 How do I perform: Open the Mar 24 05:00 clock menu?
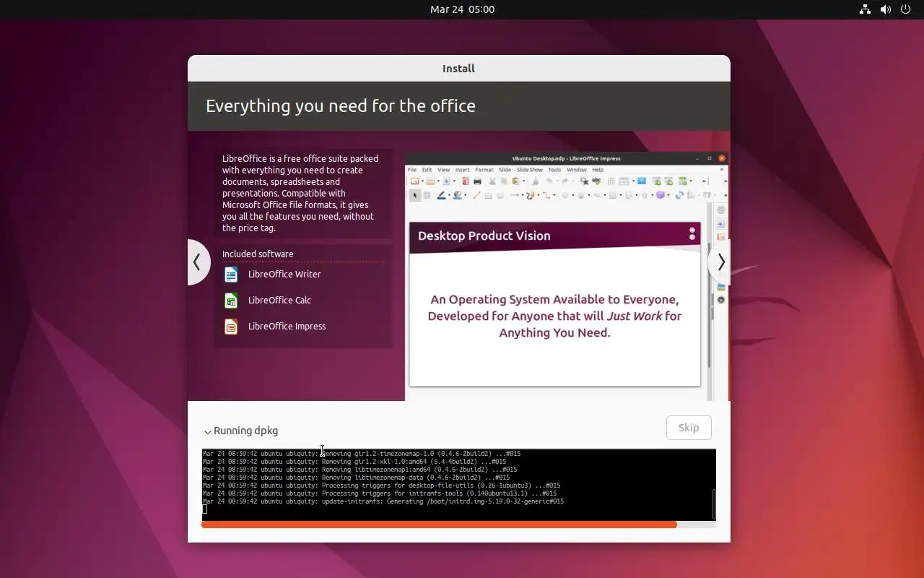(462, 9)
